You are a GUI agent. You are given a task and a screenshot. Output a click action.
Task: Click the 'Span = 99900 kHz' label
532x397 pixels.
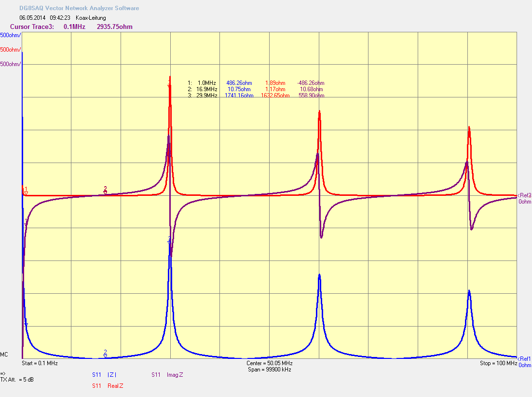tap(270, 370)
